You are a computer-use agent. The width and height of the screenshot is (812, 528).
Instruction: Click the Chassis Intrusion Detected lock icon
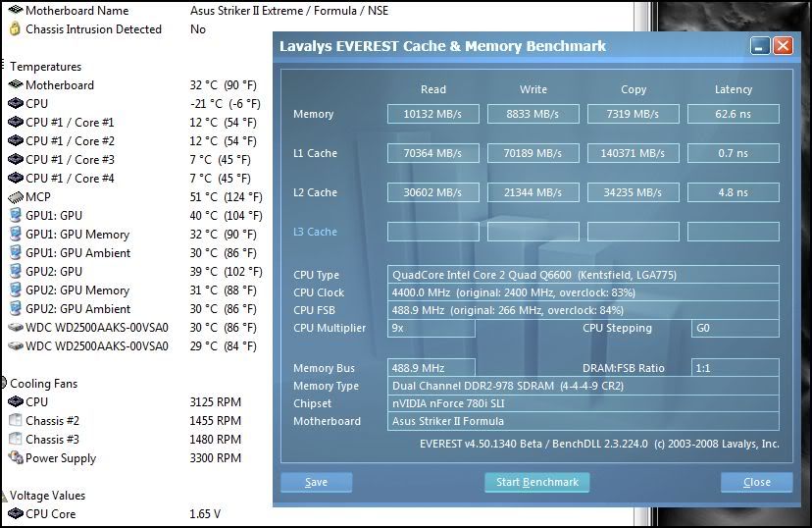point(16,28)
